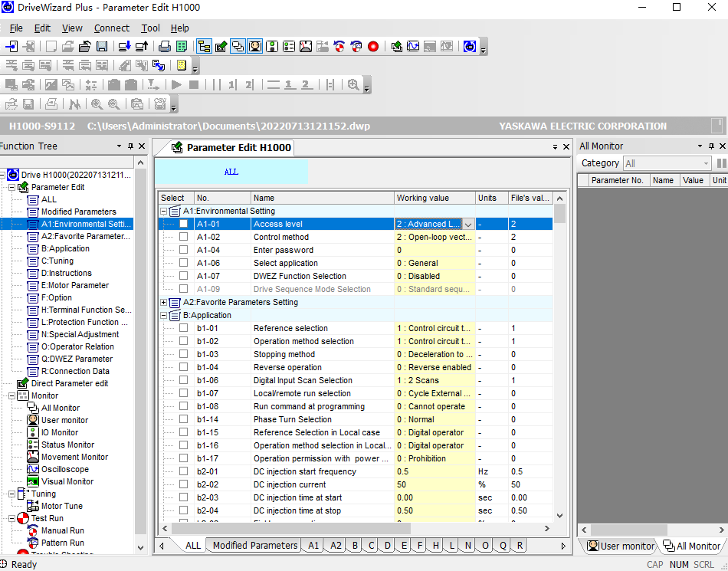Tick the checkbox for b2-04 row
This screenshot has height=571, width=728.
184,510
